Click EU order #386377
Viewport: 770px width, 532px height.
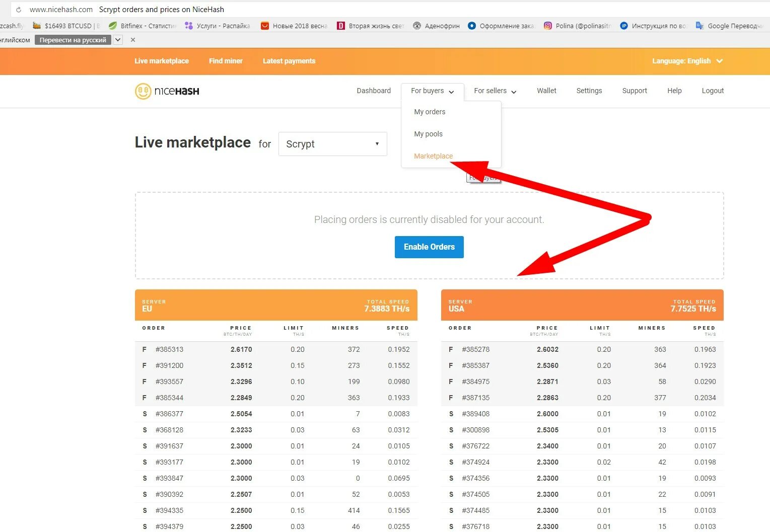(x=276, y=414)
